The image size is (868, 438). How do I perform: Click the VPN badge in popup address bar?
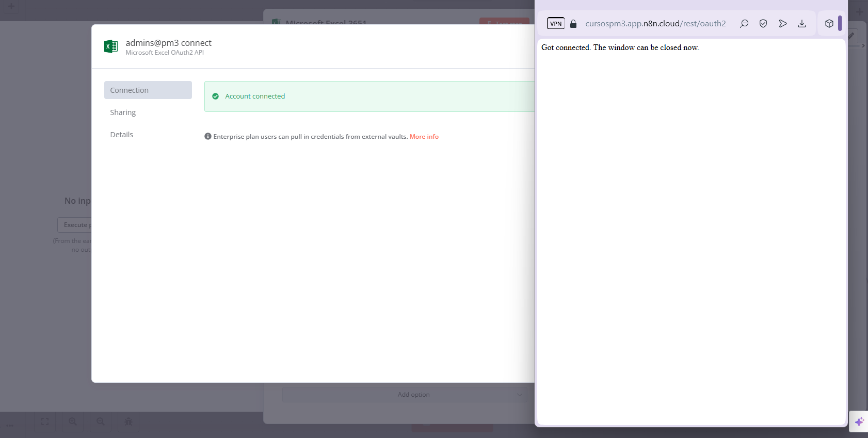(556, 23)
